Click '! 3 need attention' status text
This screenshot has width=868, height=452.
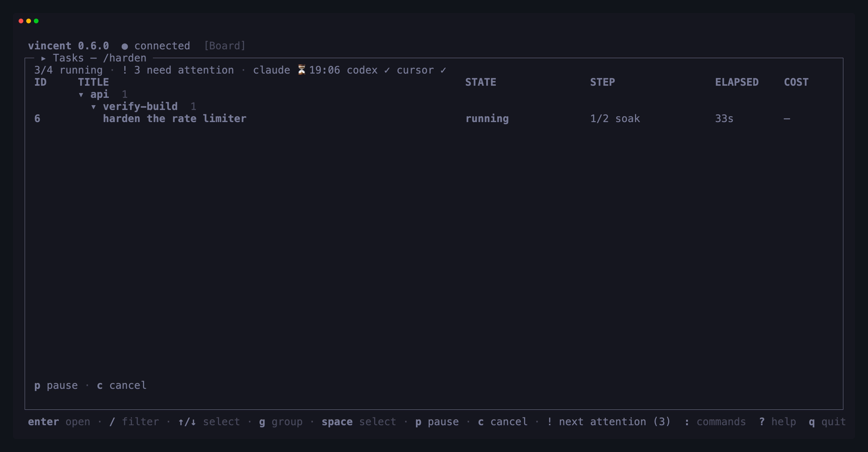pyautogui.click(x=178, y=70)
